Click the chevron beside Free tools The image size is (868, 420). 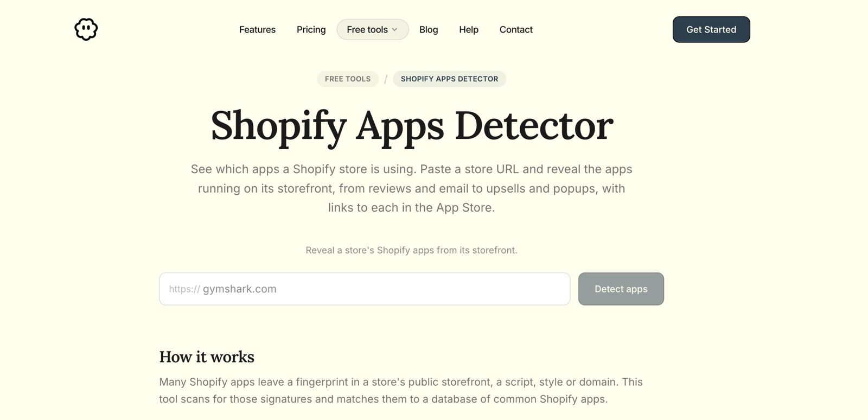[x=394, y=30]
